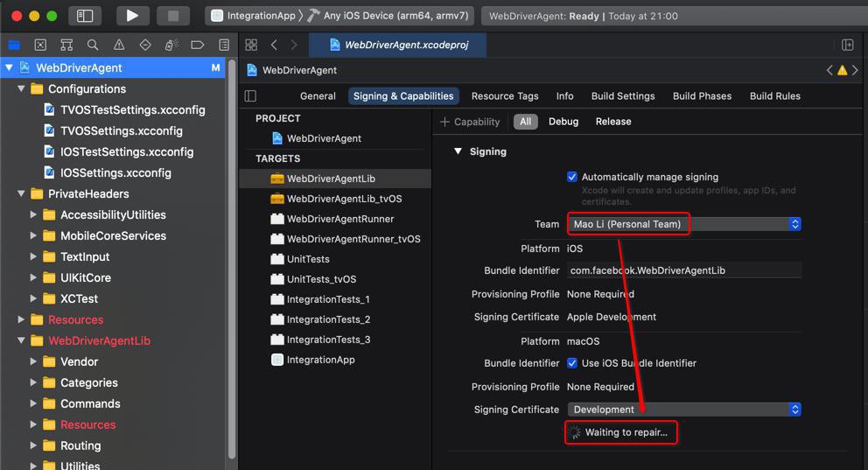Open the Report navigator

point(224,45)
